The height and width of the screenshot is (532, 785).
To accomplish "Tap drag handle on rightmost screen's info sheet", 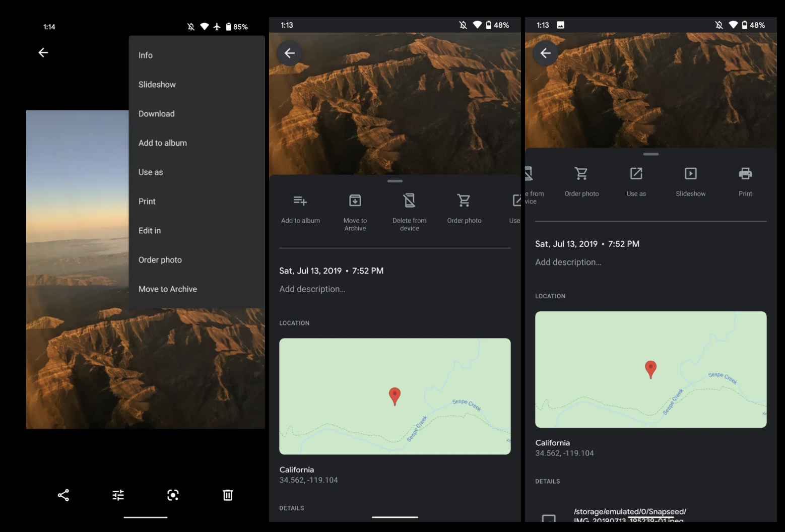I will [x=651, y=154].
